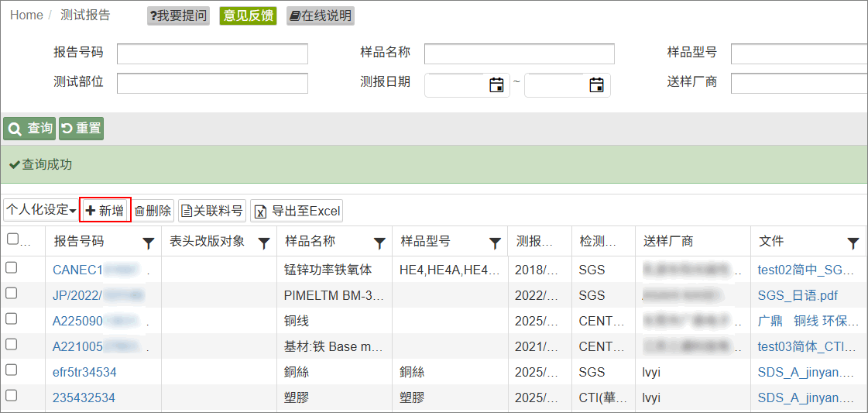The width and height of the screenshot is (868, 413).
Task: Click lvyi vendor in efr5tr34534 row
Action: [653, 372]
